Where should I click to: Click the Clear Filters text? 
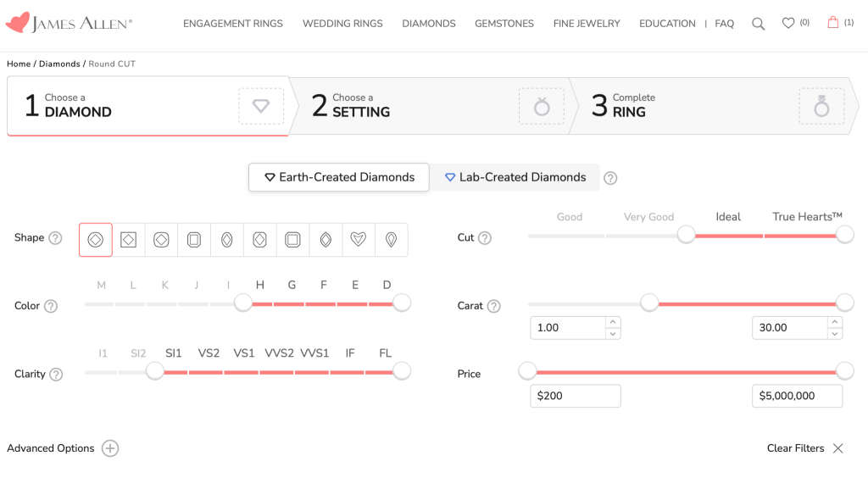(x=795, y=448)
